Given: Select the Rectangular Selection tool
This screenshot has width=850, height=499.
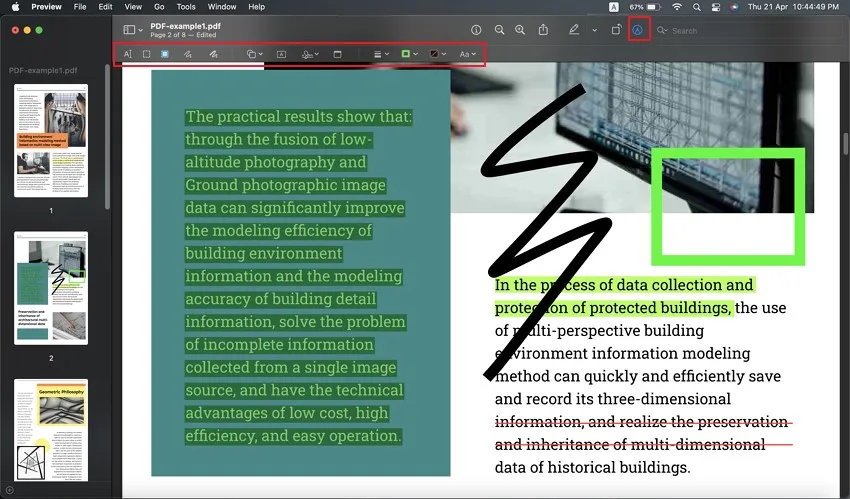Looking at the screenshot, I should (x=146, y=54).
